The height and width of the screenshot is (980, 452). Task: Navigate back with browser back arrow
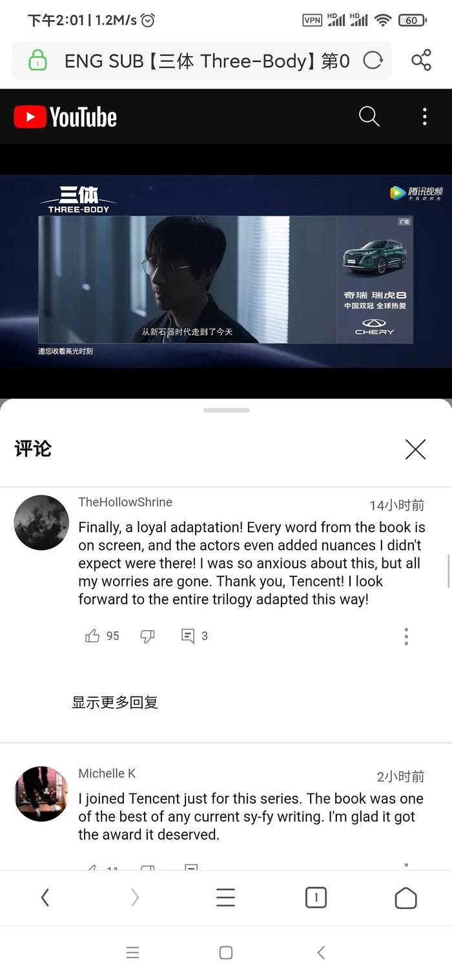pyautogui.click(x=45, y=897)
